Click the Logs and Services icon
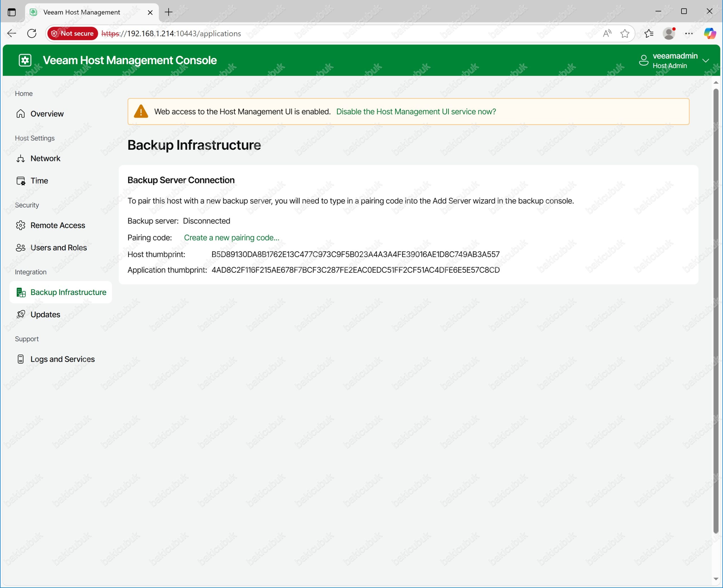 (21, 359)
